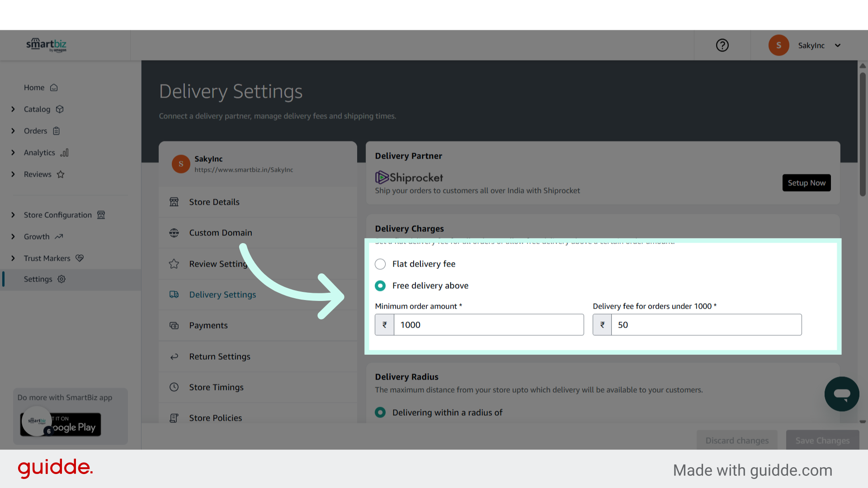Click the Store Details storefront icon

tap(174, 202)
